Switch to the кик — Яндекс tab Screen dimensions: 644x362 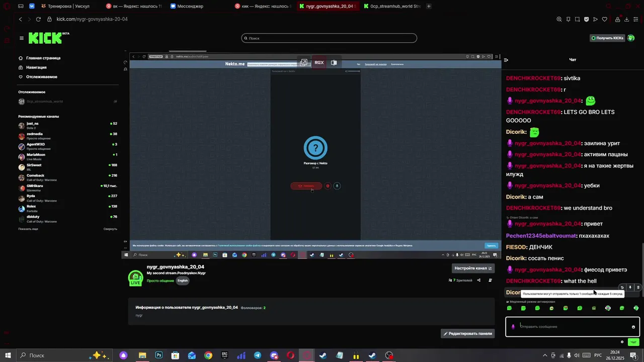[263, 6]
